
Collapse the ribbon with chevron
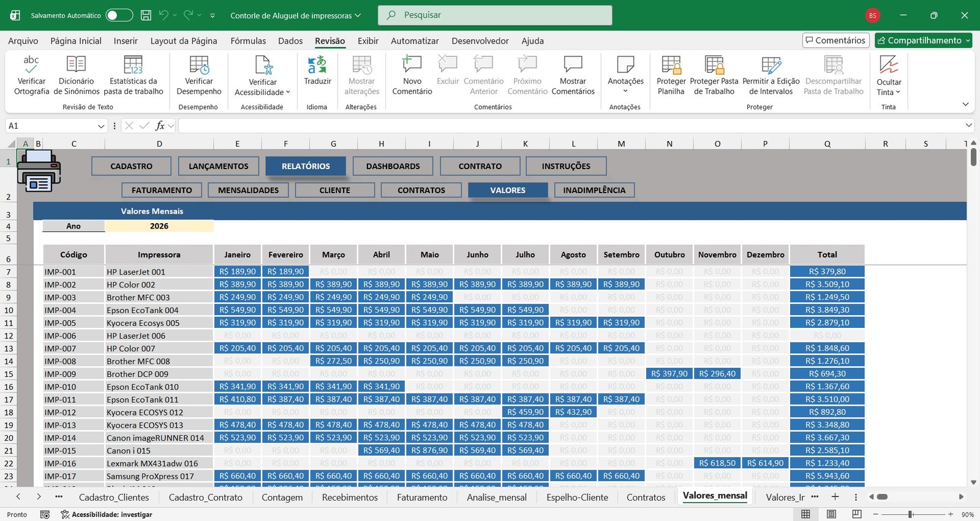click(x=965, y=104)
